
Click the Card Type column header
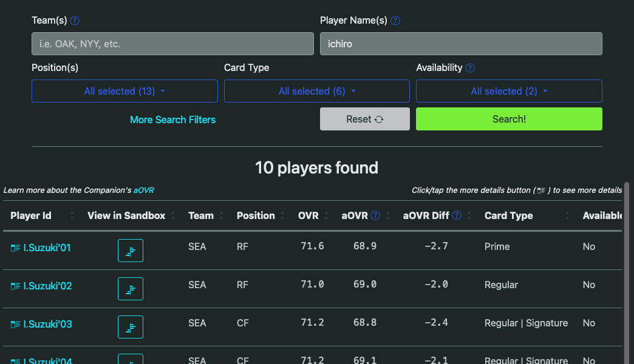[x=509, y=216]
